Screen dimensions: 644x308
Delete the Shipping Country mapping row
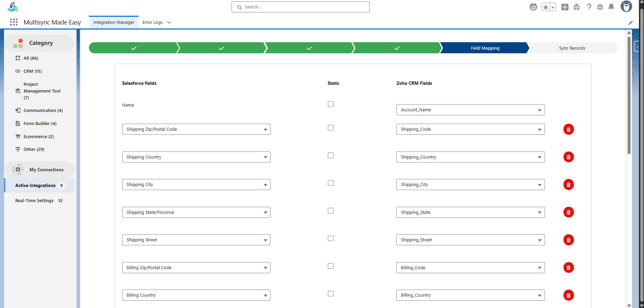click(x=568, y=157)
